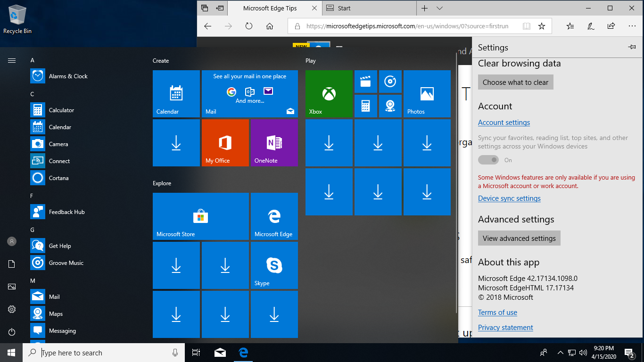Open Calculator small tile
The height and width of the screenshot is (362, 644).
click(366, 106)
